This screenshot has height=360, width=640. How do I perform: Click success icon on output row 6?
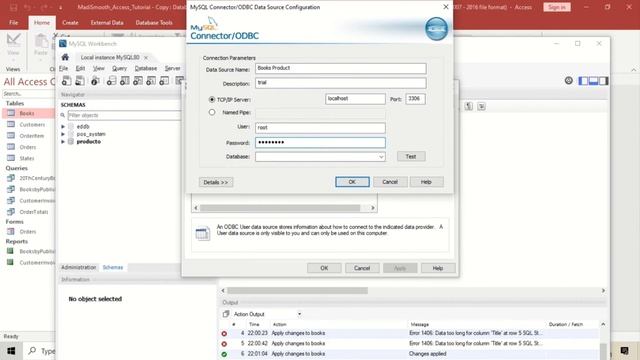tap(224, 354)
